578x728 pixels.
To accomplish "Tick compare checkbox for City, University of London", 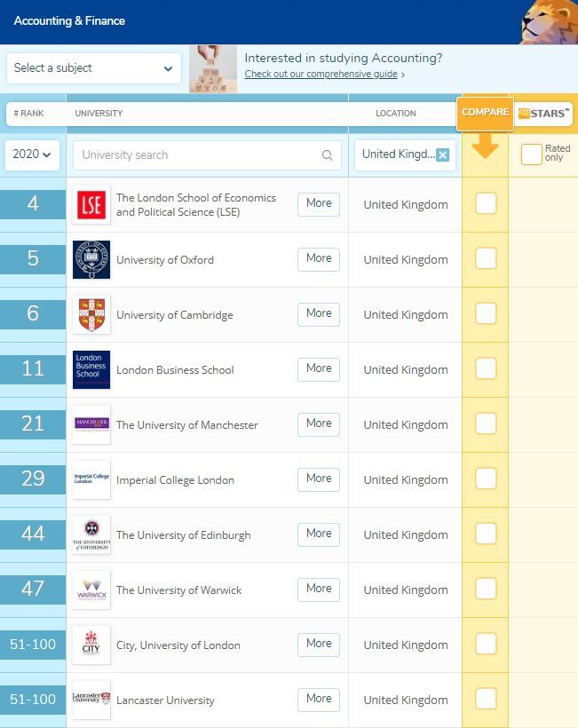I will (486, 644).
